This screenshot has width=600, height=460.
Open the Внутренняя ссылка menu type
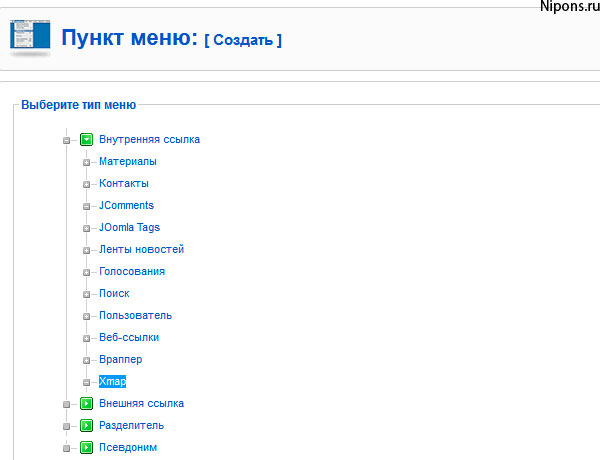[149, 139]
